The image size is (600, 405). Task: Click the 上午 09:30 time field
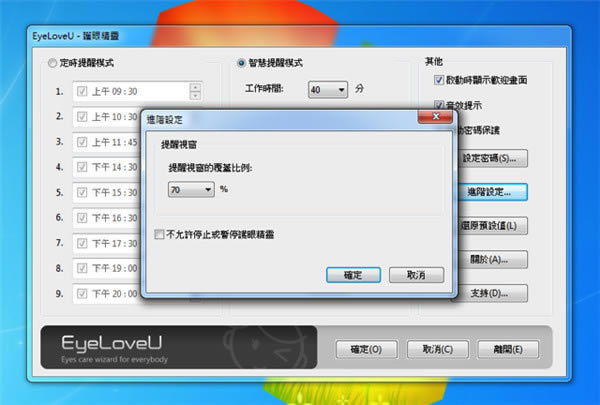tap(137, 91)
